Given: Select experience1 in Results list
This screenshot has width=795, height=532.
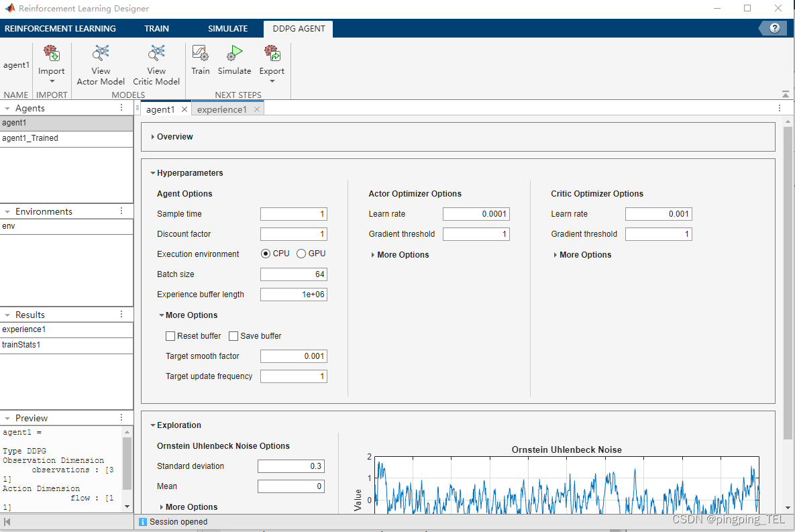Looking at the screenshot, I should tap(66, 329).
